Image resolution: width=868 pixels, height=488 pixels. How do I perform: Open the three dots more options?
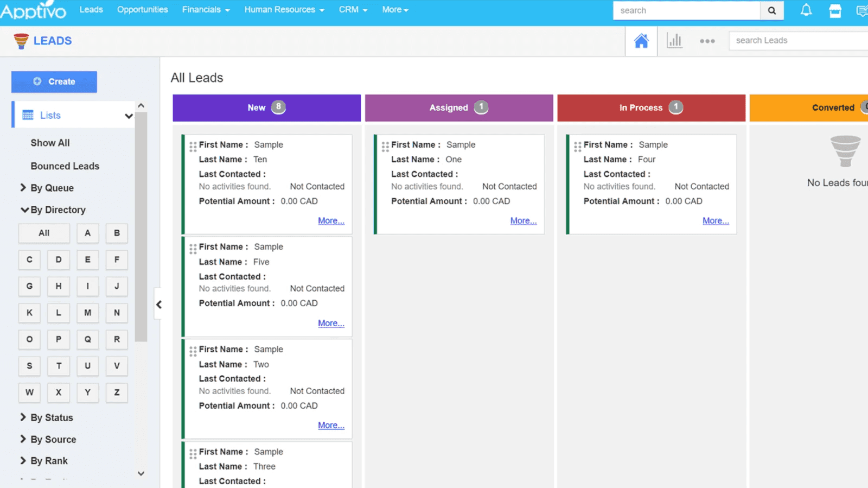(x=707, y=41)
